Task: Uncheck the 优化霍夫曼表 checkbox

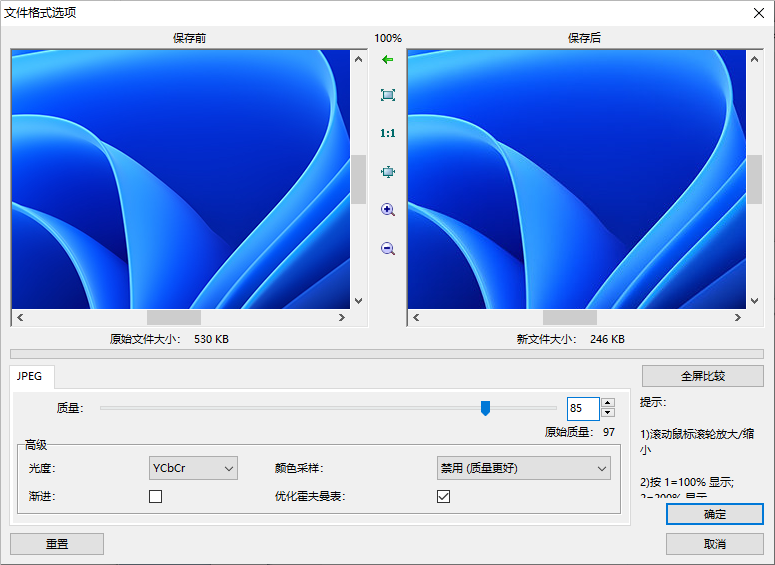Action: pyautogui.click(x=444, y=496)
